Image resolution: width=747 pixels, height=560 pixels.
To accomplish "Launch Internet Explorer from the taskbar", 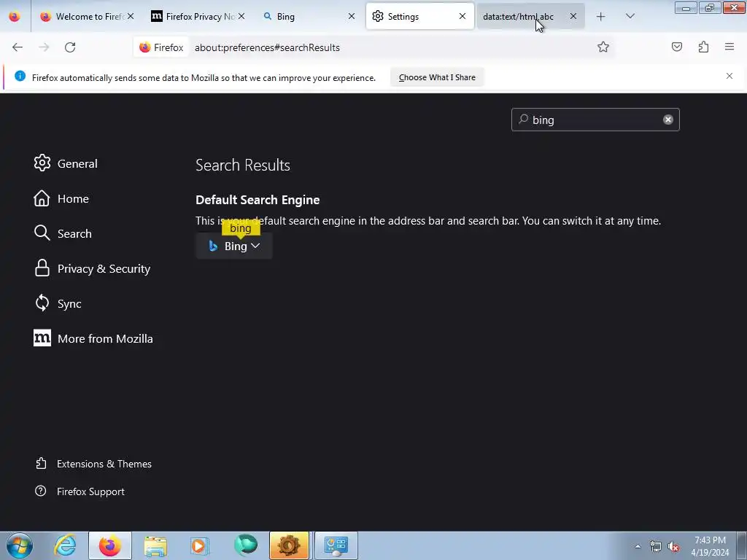I will pos(65,545).
